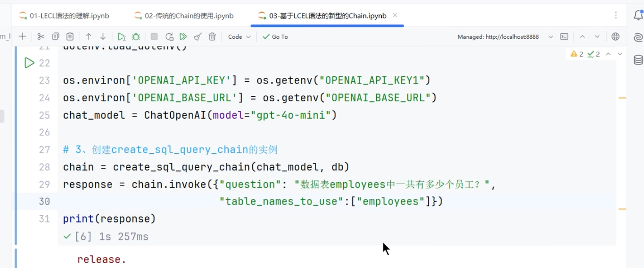Click the orange scrollbar marker near line 30
Viewport: 644px width, 268px height.
coord(622,209)
